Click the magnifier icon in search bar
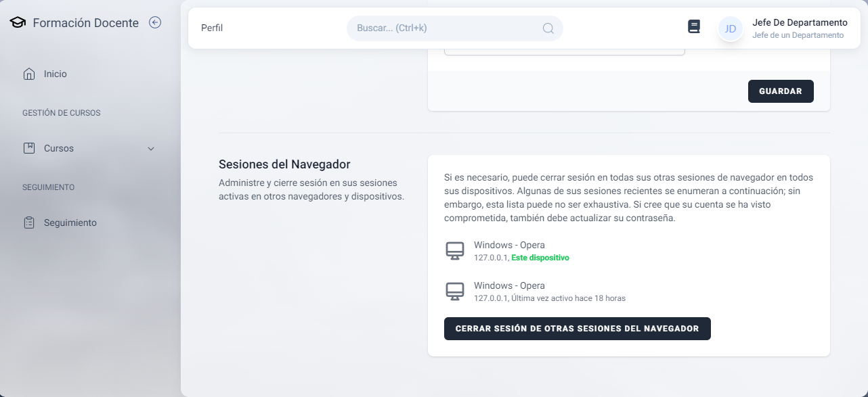Screen dimensions: 868x397 click(548, 28)
